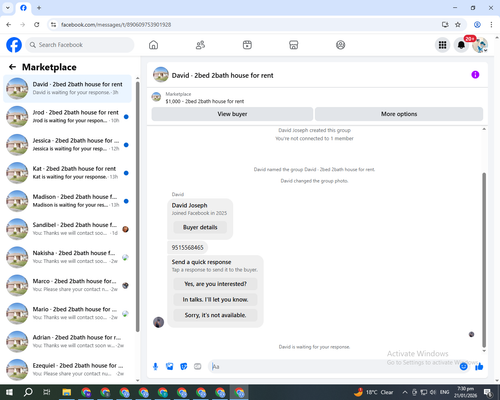Screen dimensions: 500x400
Task: Open Chrome three-dot menu
Action: [x=491, y=25]
